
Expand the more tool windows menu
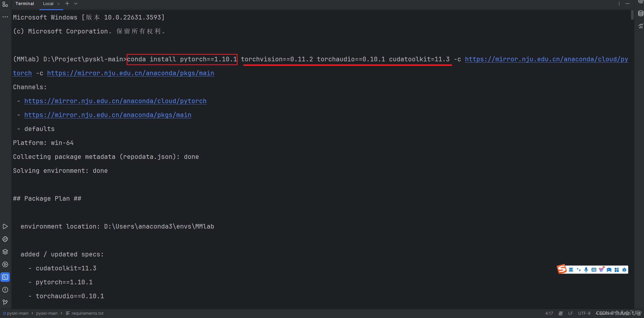pyautogui.click(x=5, y=17)
